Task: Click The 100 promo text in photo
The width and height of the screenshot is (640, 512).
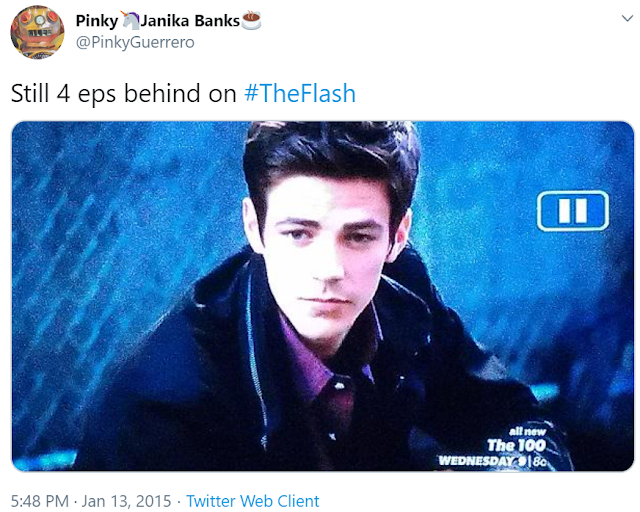Action: point(517,445)
